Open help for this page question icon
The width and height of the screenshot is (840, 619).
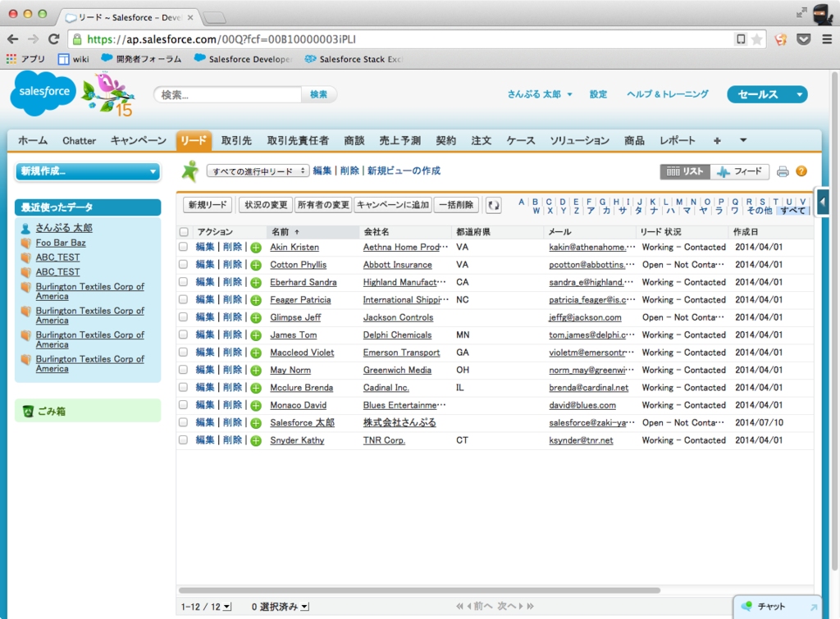(x=801, y=171)
